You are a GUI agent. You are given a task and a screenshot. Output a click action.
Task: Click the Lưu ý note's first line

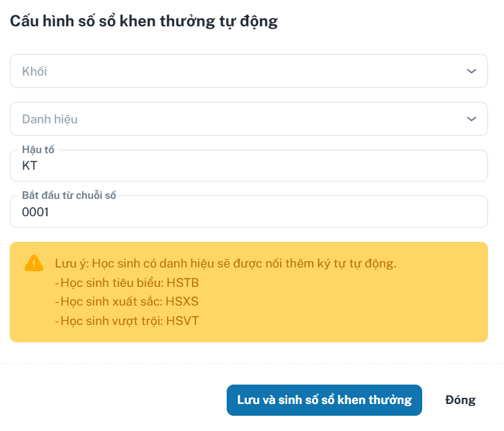pyautogui.click(x=225, y=264)
